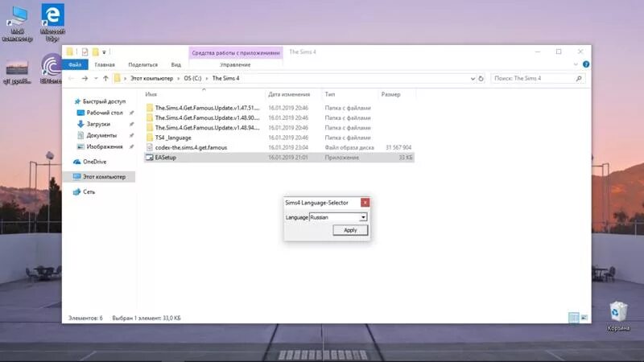This screenshot has height=362, width=644.
Task: Click OS (C:) in the address path
Action: (192, 78)
